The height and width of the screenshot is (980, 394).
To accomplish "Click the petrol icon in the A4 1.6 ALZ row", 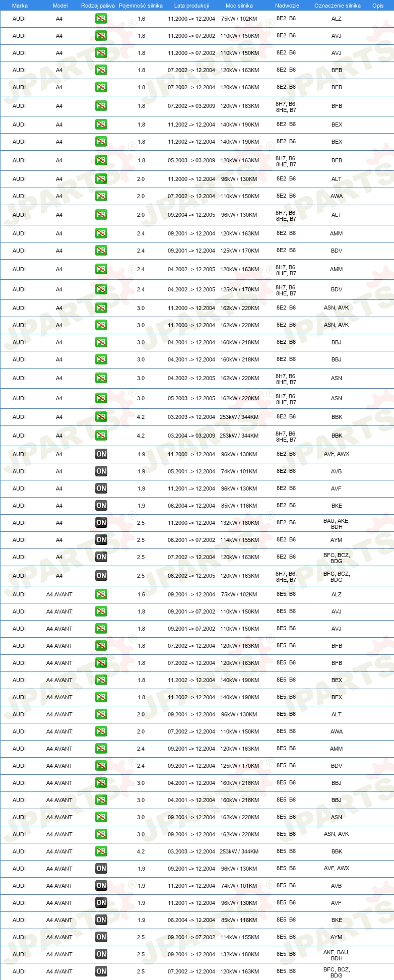I will click(x=101, y=19).
